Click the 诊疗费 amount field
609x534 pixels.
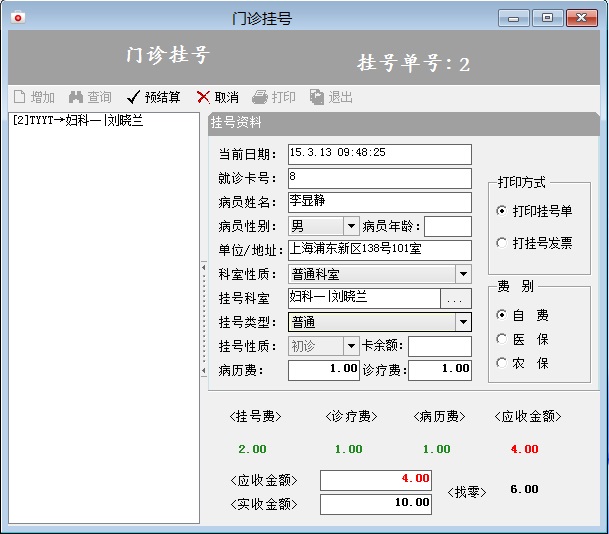440,370
